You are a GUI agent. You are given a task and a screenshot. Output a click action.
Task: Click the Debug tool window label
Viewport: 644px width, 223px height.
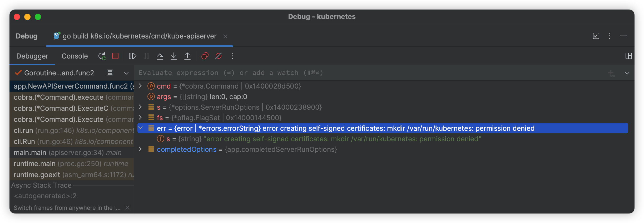coord(27,36)
